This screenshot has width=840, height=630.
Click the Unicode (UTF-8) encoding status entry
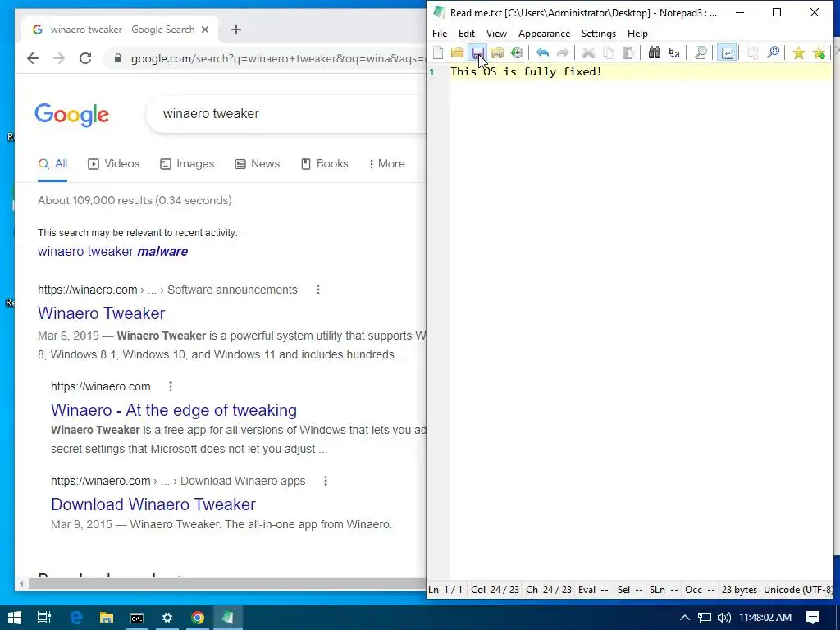pos(797,590)
